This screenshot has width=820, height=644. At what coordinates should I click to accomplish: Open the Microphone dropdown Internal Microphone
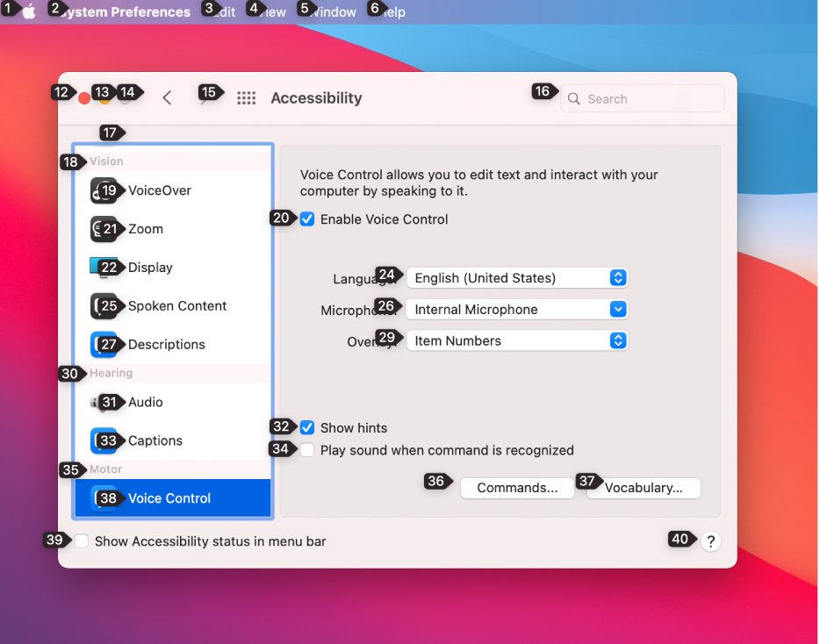tap(517, 309)
